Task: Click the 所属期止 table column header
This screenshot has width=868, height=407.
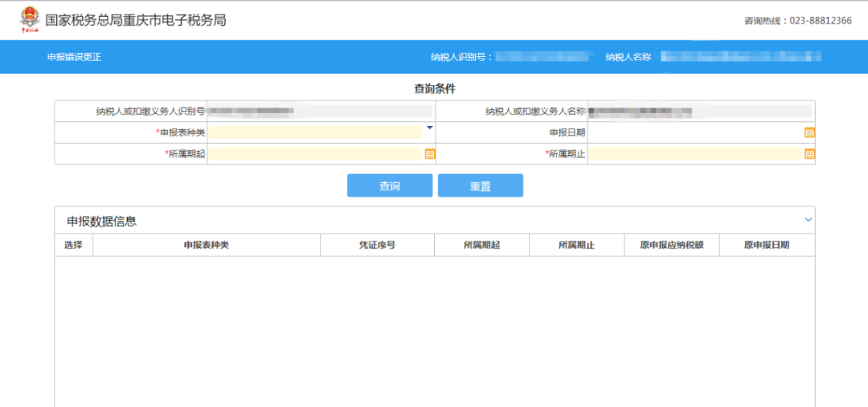Action: point(576,245)
